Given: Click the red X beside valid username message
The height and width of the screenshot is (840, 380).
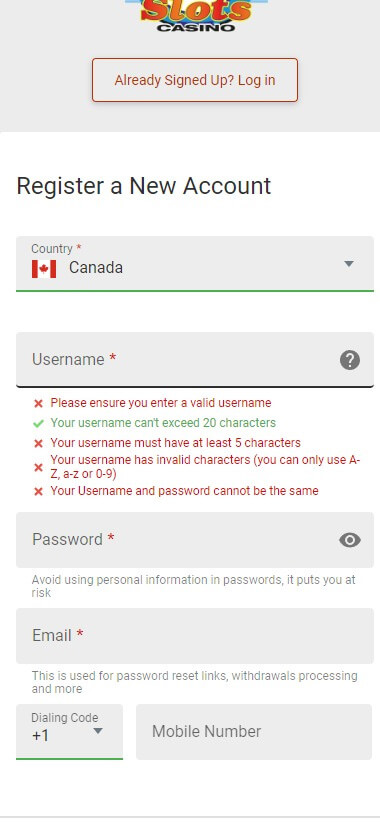Looking at the screenshot, I should (38, 403).
